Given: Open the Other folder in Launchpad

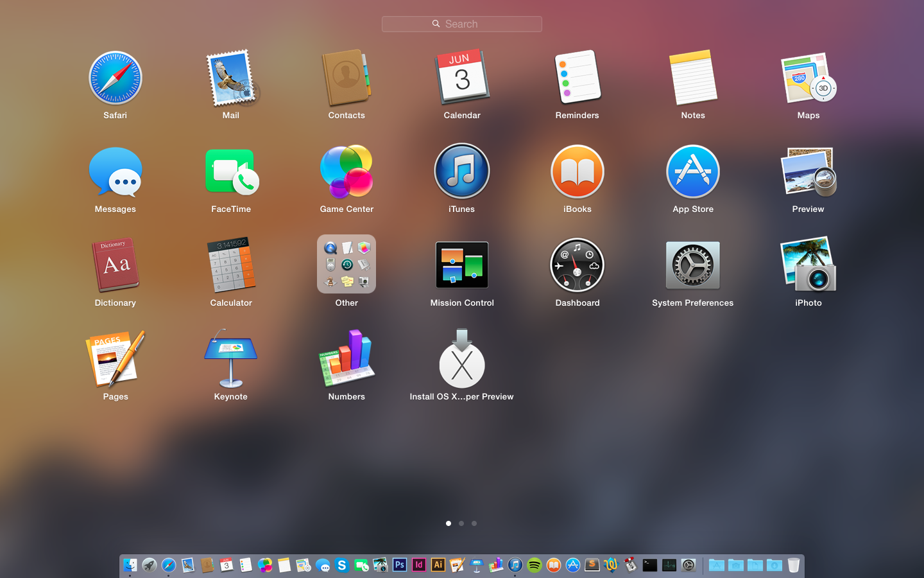Looking at the screenshot, I should tap(346, 264).
